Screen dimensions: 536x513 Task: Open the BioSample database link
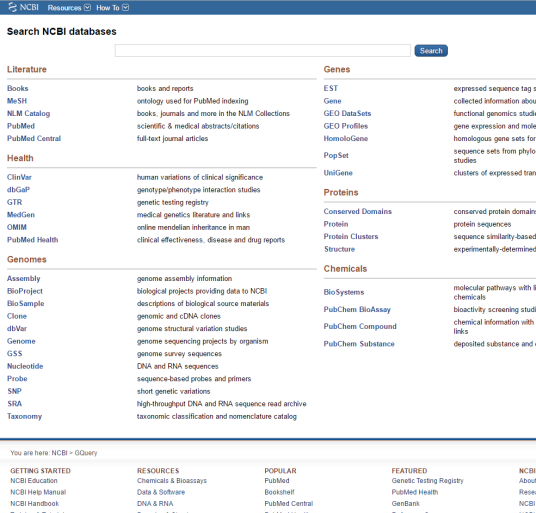point(26,303)
